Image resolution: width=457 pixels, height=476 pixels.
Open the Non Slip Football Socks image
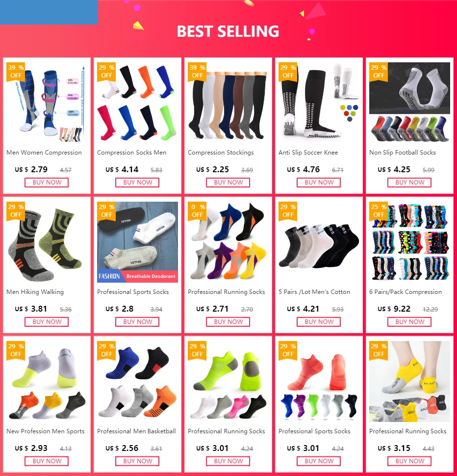409,103
